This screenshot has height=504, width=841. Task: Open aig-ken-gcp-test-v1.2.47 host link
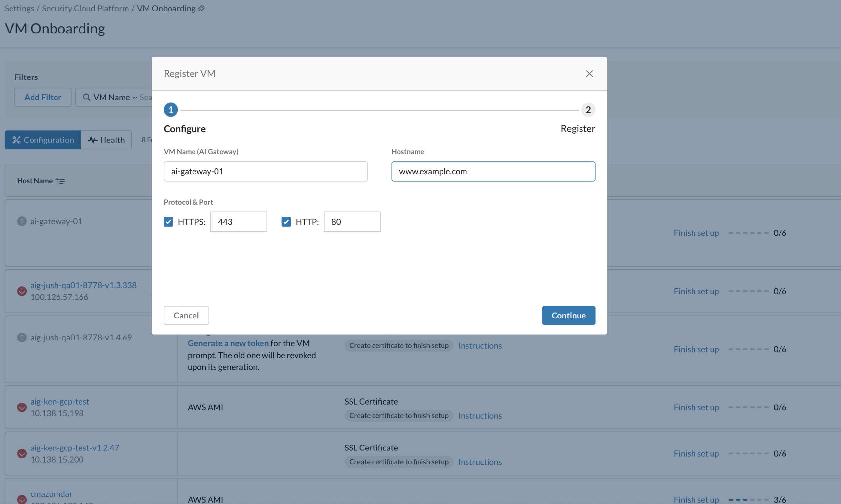[x=75, y=448]
